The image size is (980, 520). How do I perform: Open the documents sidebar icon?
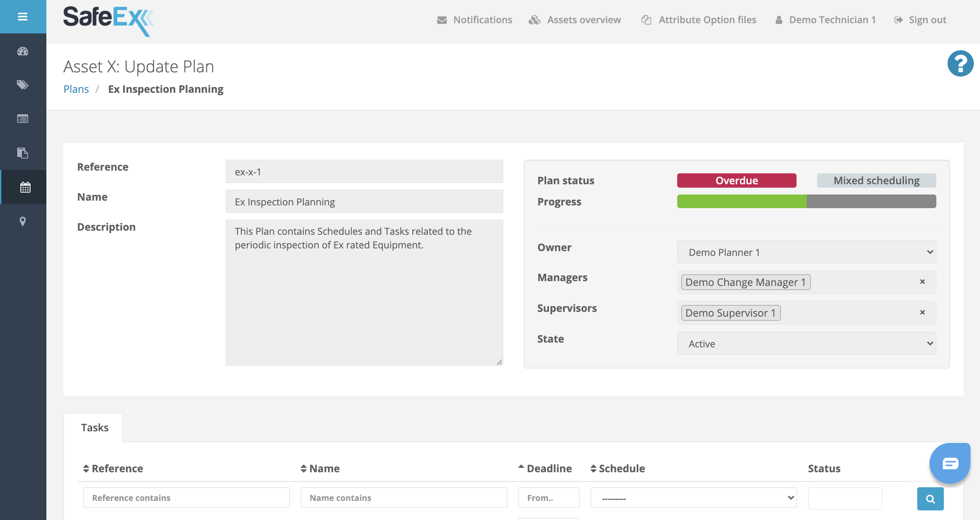23,153
